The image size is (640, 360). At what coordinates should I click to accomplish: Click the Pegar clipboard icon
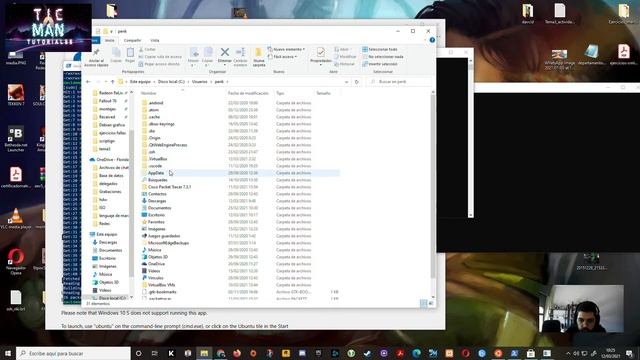pos(130,53)
